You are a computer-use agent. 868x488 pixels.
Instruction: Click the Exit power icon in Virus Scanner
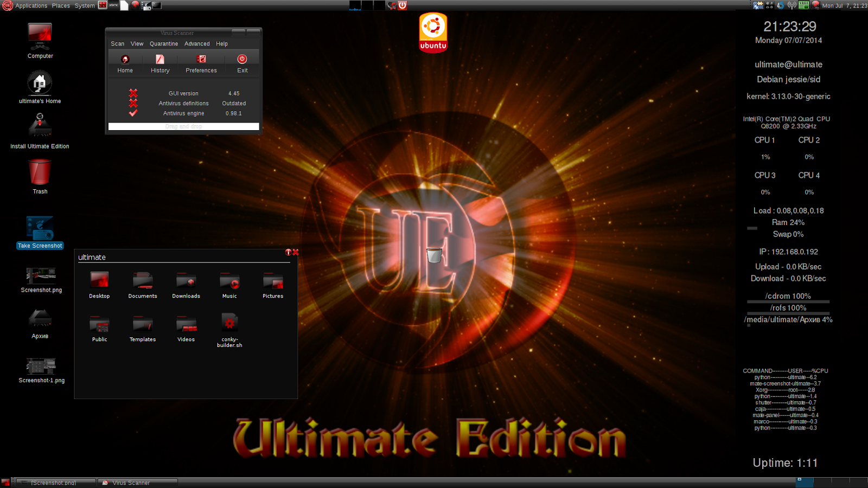click(x=242, y=59)
